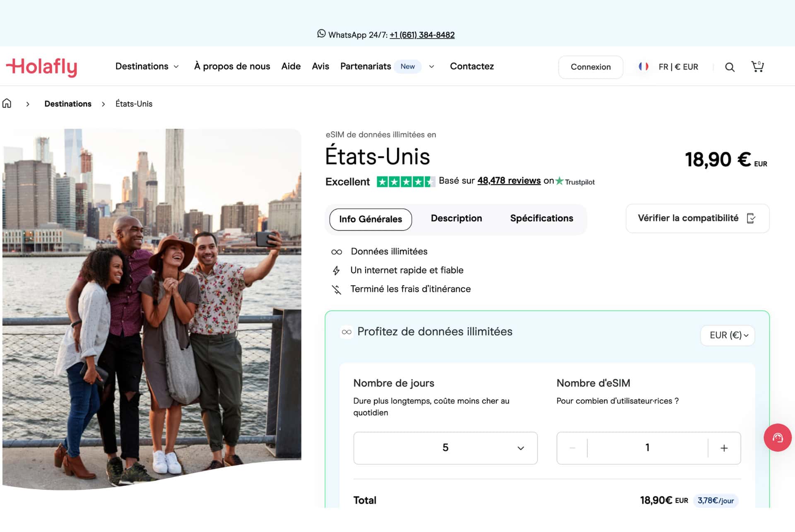Open the search magnifier icon

click(730, 67)
